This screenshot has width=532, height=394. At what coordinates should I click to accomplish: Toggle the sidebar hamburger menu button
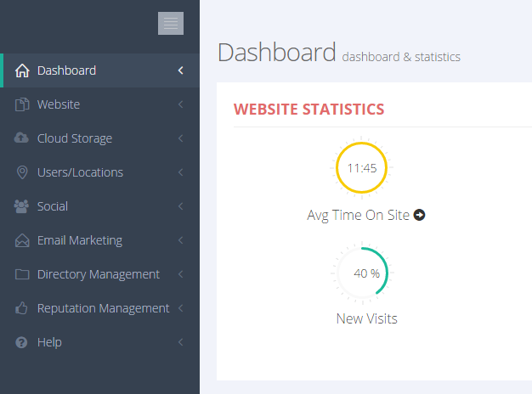[x=171, y=24]
